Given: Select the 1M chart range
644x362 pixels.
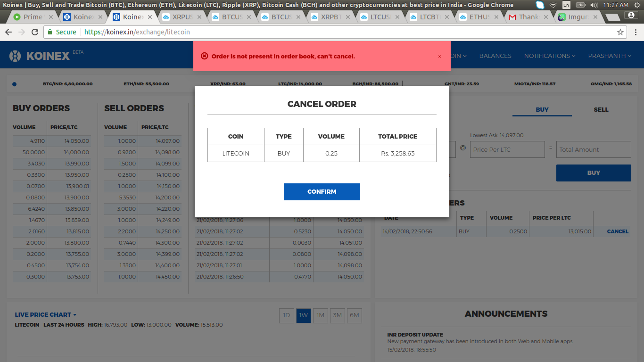Looking at the screenshot, I should pyautogui.click(x=320, y=315).
